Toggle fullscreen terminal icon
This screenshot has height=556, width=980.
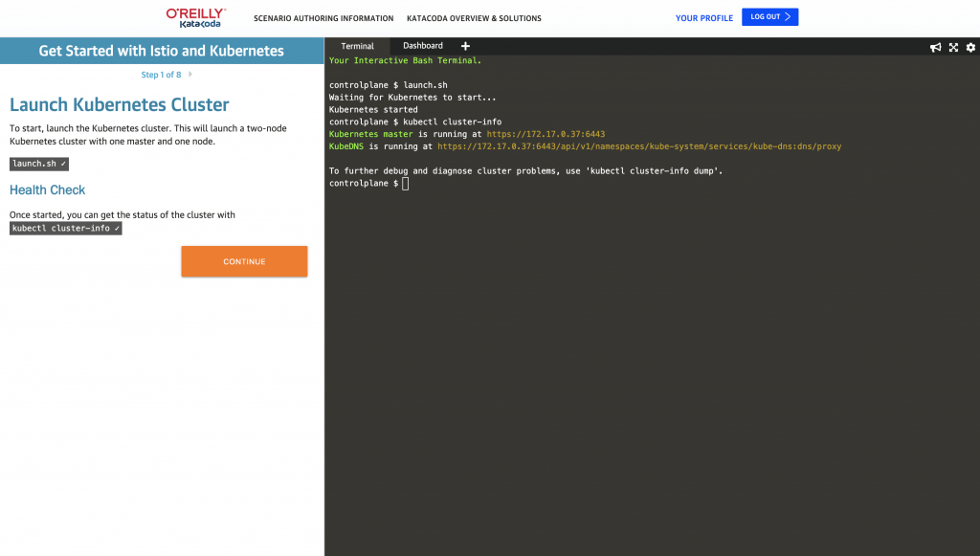[954, 48]
